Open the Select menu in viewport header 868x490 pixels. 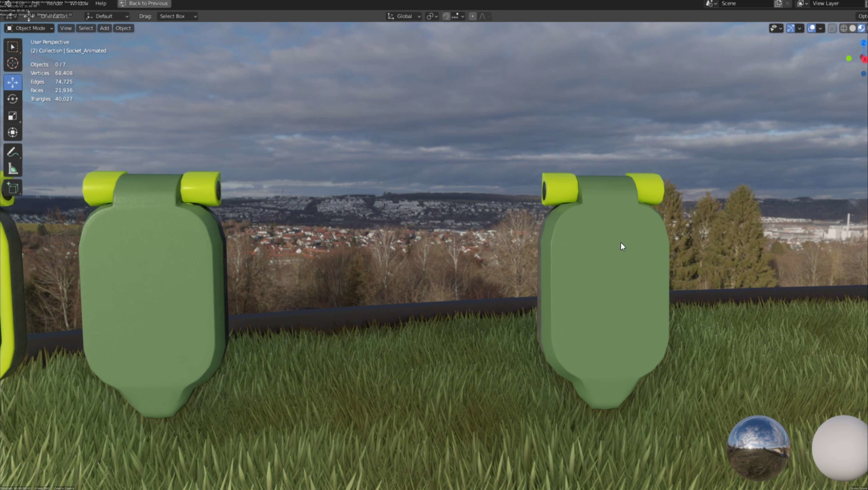pyautogui.click(x=86, y=28)
